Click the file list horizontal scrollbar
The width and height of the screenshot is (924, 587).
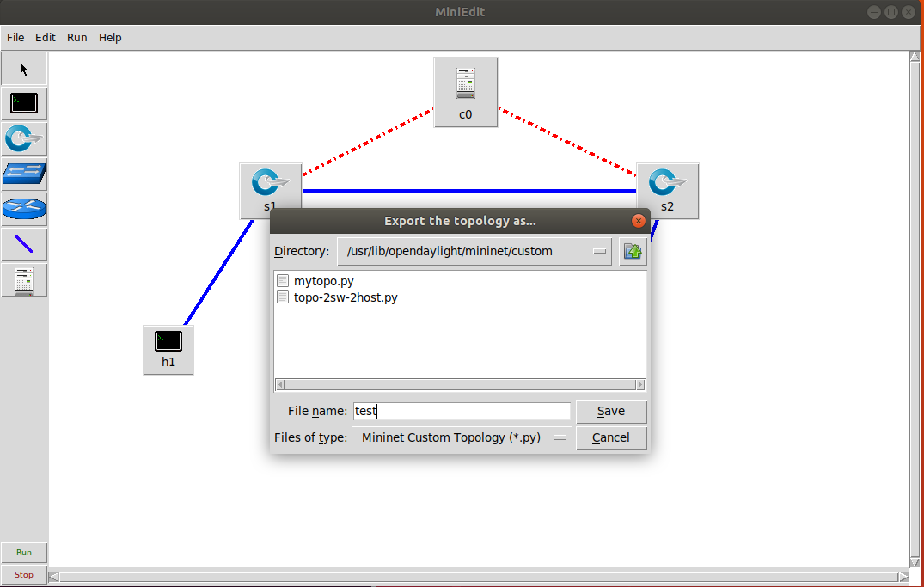coord(460,384)
